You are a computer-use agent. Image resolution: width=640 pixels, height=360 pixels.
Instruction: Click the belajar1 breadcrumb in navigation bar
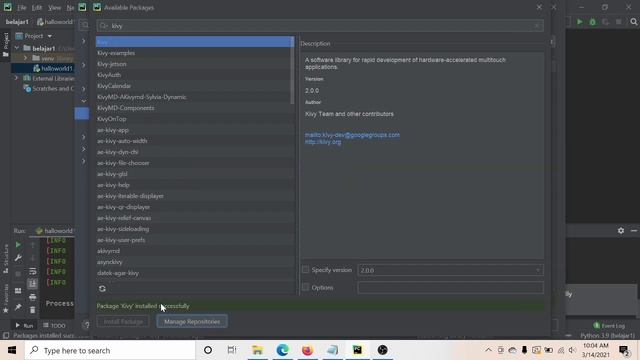(17, 22)
